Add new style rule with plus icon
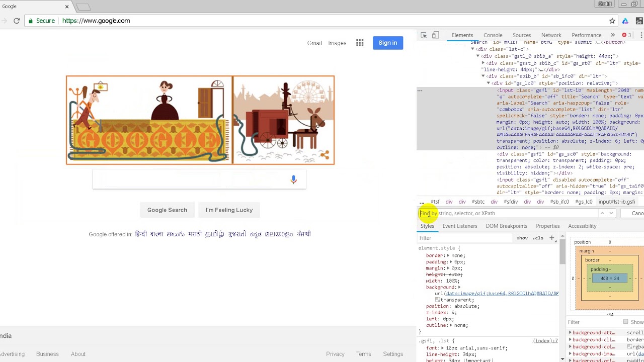Viewport: 644px width, 362px height. coord(552,238)
